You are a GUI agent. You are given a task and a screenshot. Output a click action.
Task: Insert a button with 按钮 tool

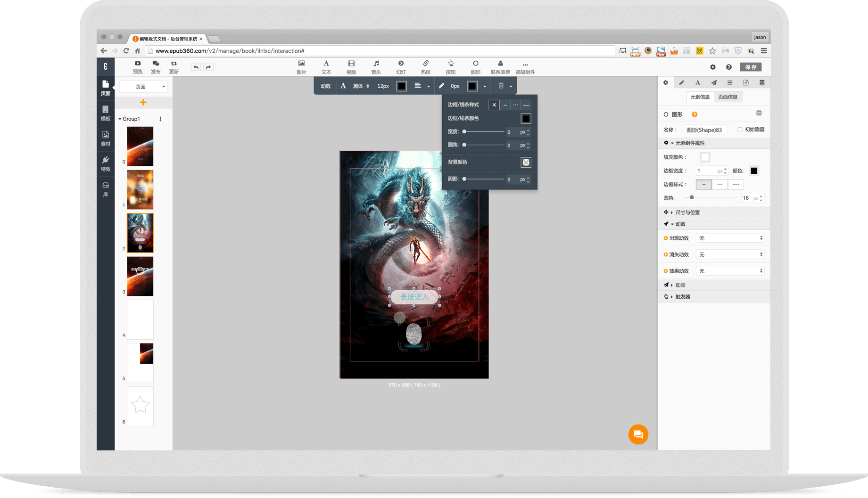click(x=451, y=67)
